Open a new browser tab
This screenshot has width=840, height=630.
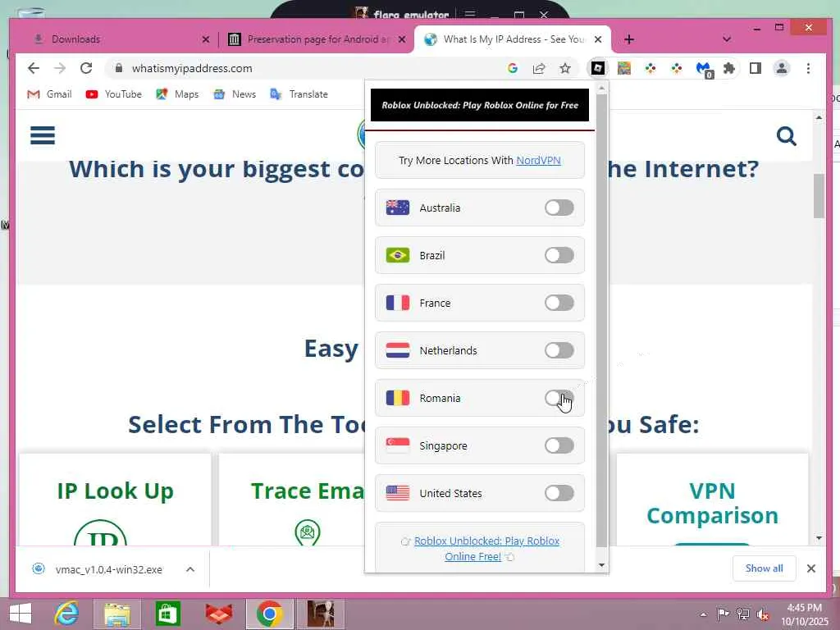[x=629, y=39]
